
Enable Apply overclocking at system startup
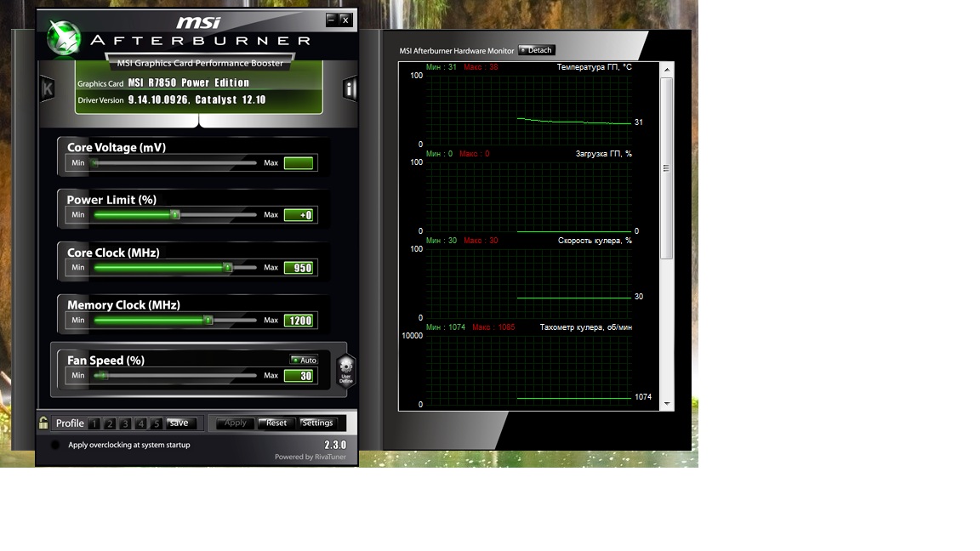click(55, 445)
